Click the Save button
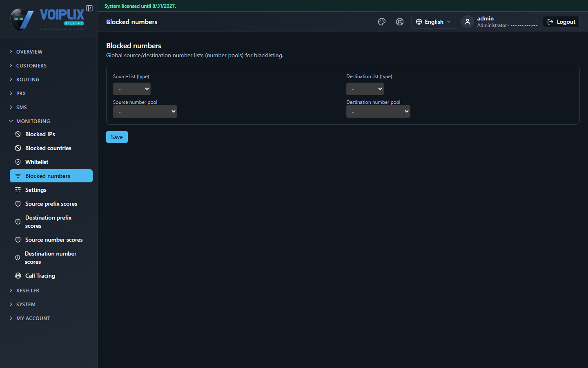The height and width of the screenshot is (368, 588). click(117, 137)
